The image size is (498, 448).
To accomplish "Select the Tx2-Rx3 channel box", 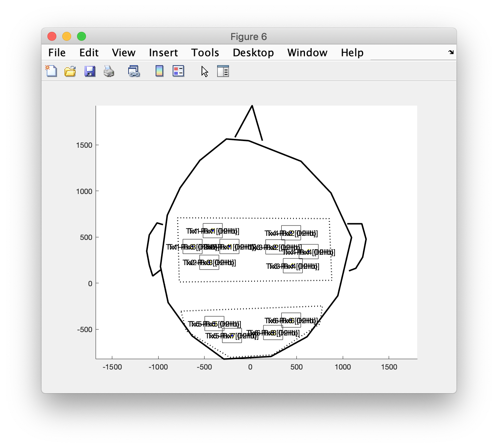I will [x=209, y=263].
